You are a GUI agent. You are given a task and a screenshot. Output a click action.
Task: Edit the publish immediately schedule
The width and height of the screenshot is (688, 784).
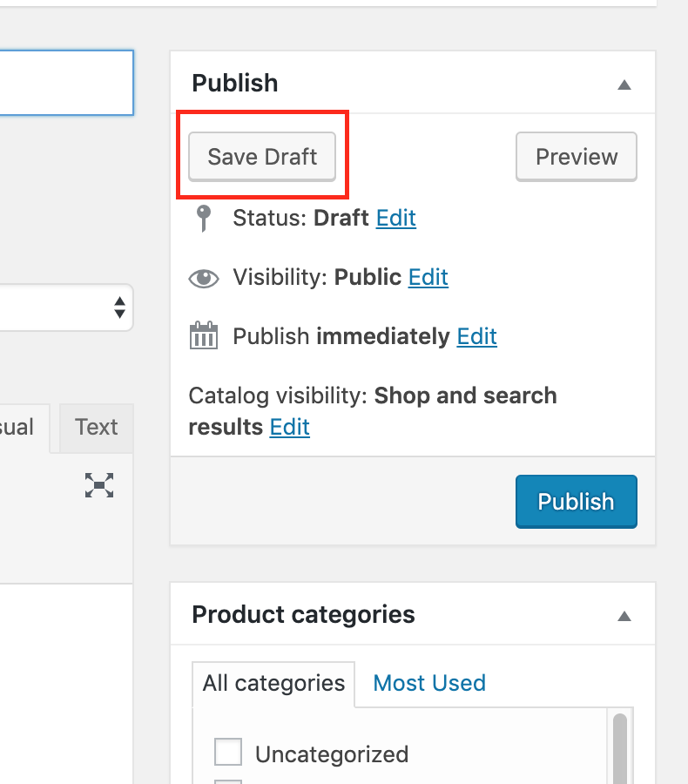[x=476, y=336]
